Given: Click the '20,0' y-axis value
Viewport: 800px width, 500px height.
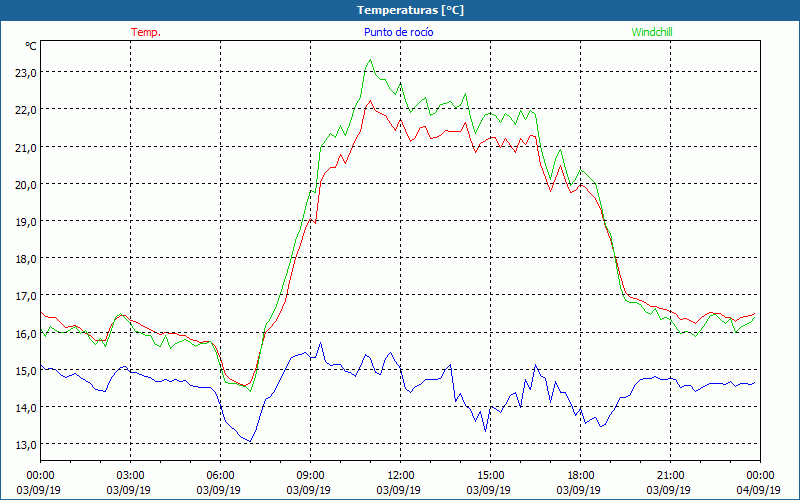Looking at the screenshot, I should point(26,185).
